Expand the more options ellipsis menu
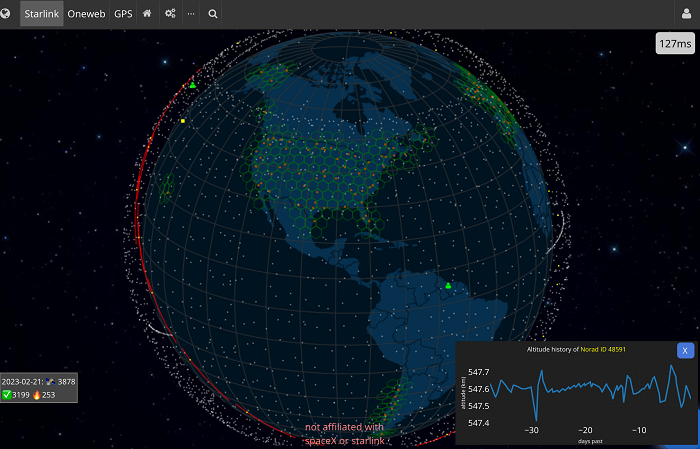The image size is (700, 449). 191,14
